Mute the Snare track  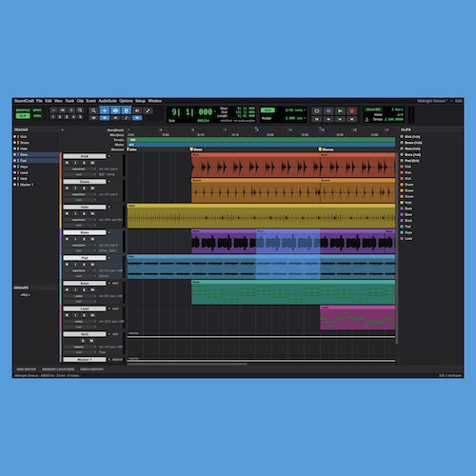[92, 188]
